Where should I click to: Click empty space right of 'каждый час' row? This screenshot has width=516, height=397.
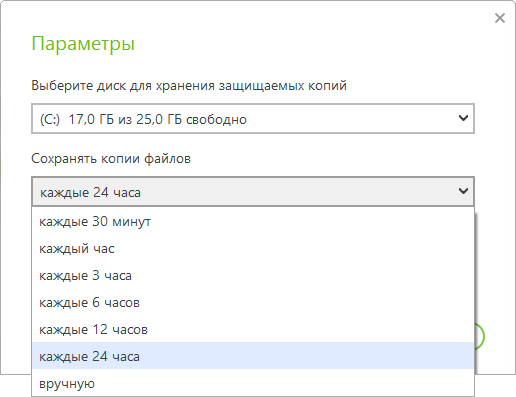pyautogui.click(x=293, y=248)
